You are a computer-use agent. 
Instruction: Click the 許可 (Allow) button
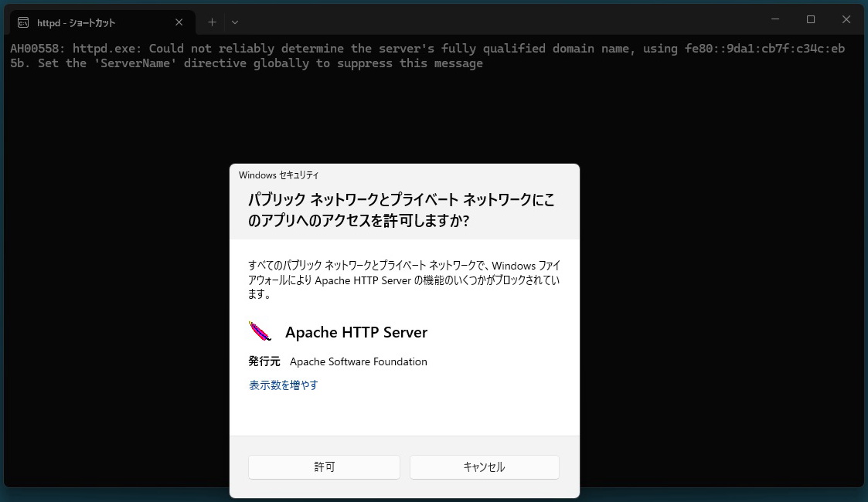324,467
